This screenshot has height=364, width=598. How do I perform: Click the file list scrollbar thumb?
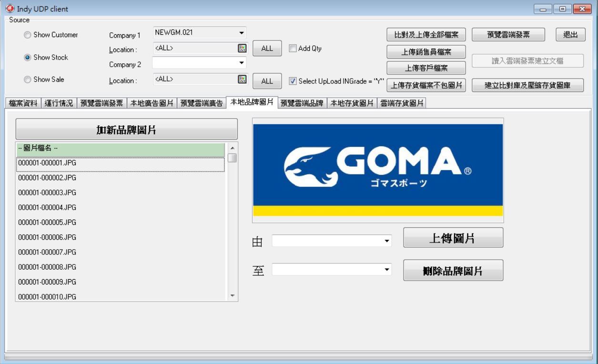(x=233, y=158)
